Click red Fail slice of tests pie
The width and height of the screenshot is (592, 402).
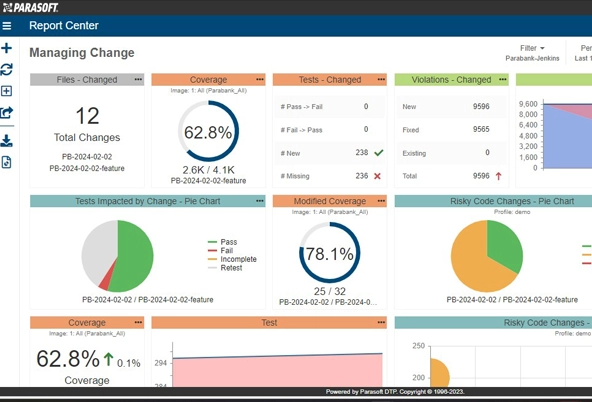point(106,282)
